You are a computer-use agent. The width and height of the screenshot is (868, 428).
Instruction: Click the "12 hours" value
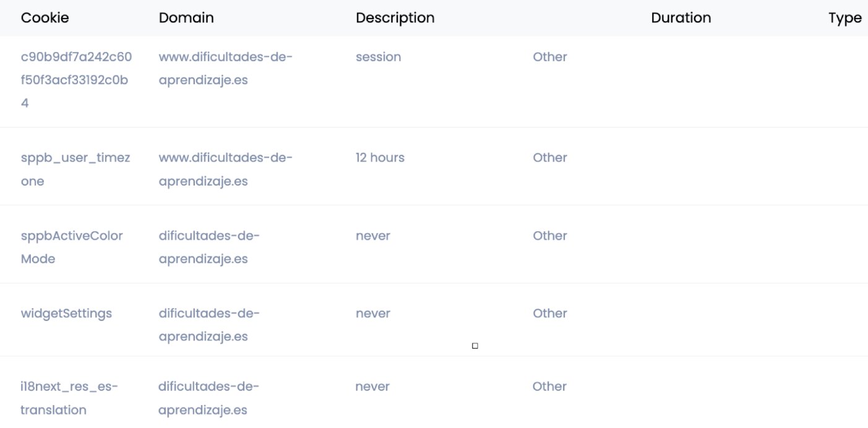tap(380, 158)
